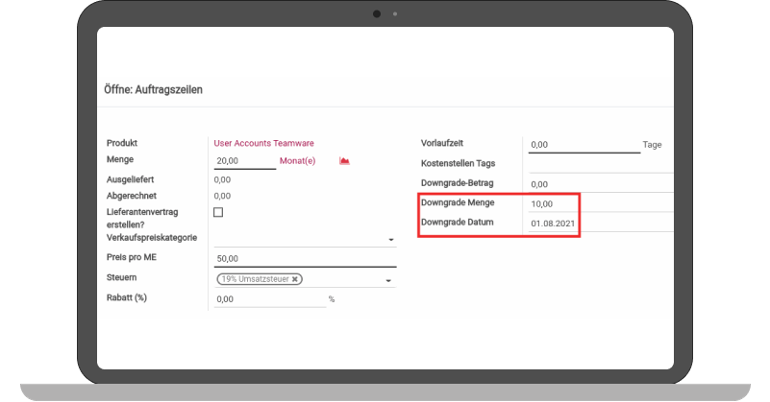The width and height of the screenshot is (770, 402).
Task: Click the red forecast chart icon beside Monat(e)
Action: coord(344,160)
